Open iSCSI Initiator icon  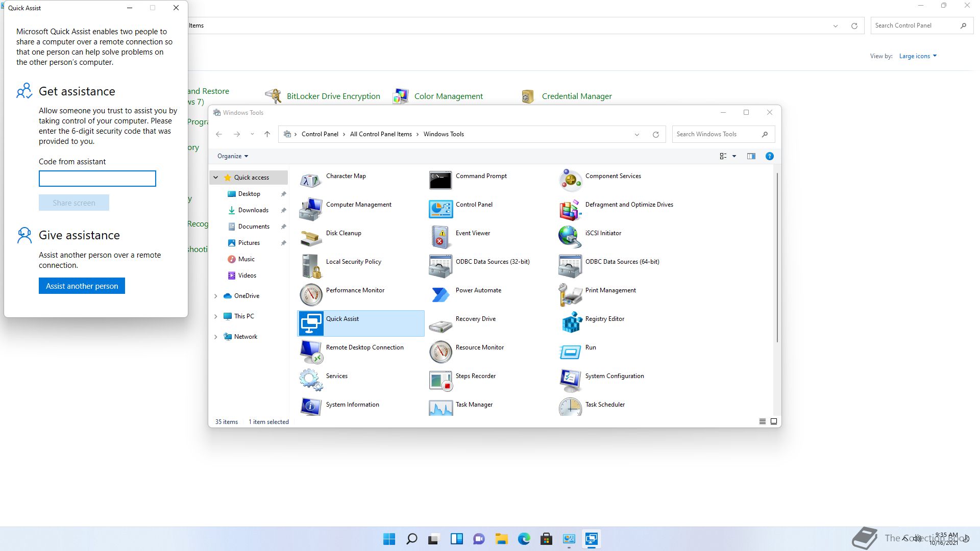click(x=570, y=237)
